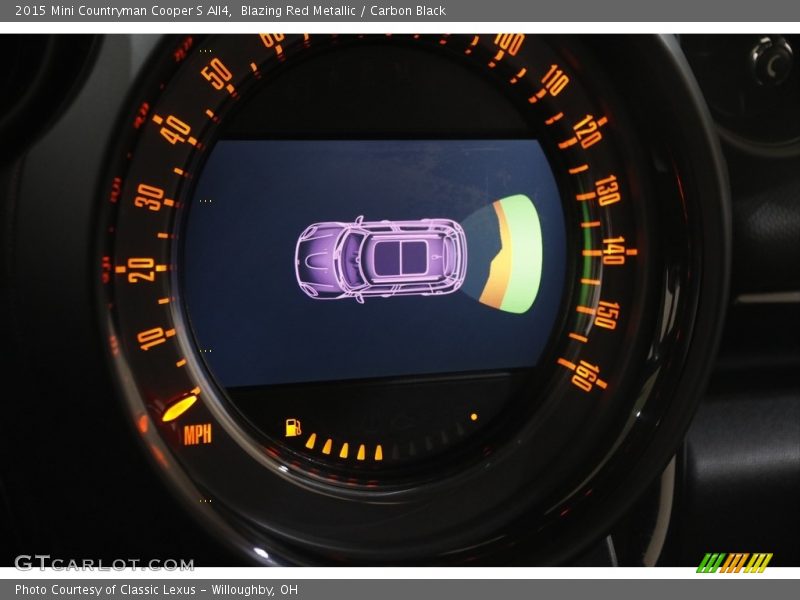Click the Classic Lexus photo courtesy text

tap(156, 590)
